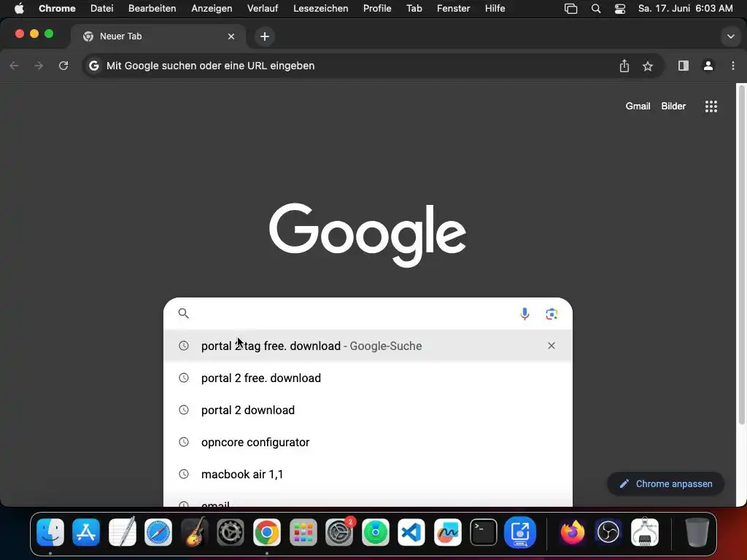Open Safari from the Dock
The height and width of the screenshot is (560, 747).
point(158,532)
